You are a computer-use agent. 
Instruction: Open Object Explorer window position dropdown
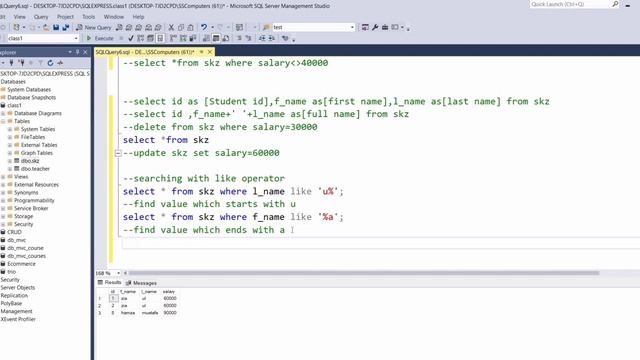70,52
